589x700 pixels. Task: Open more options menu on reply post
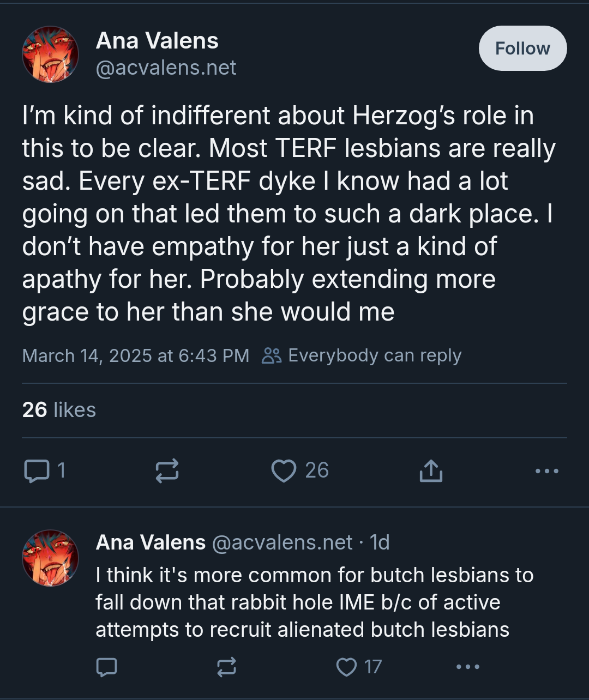point(467,667)
